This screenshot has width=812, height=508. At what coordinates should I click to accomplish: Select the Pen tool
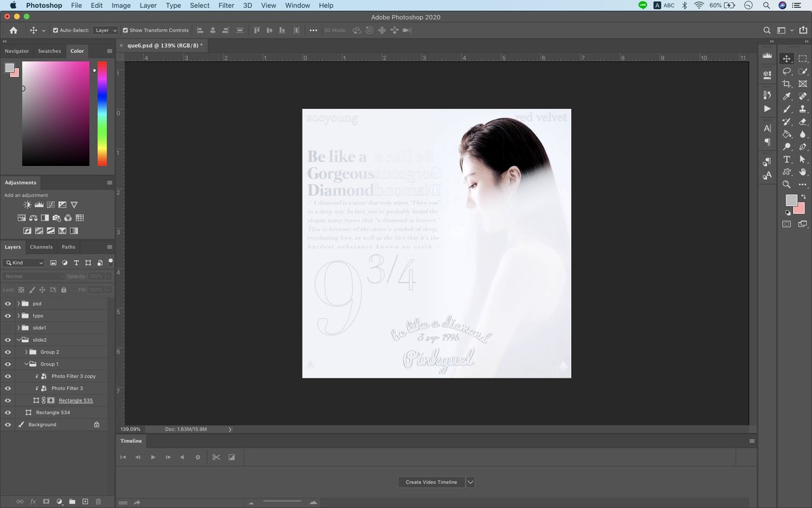803,147
